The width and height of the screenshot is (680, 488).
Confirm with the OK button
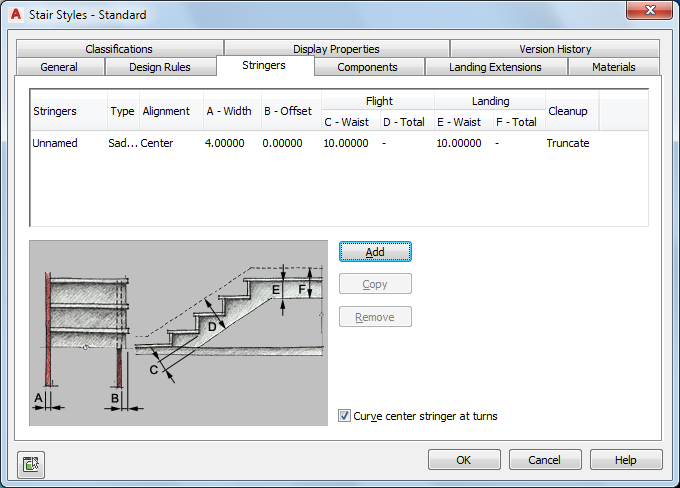[x=464, y=460]
